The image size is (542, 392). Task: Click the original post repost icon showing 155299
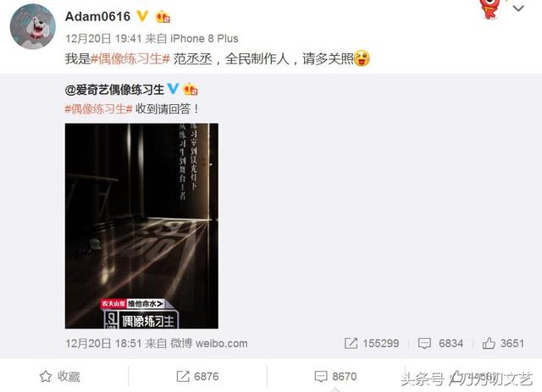[x=372, y=343]
